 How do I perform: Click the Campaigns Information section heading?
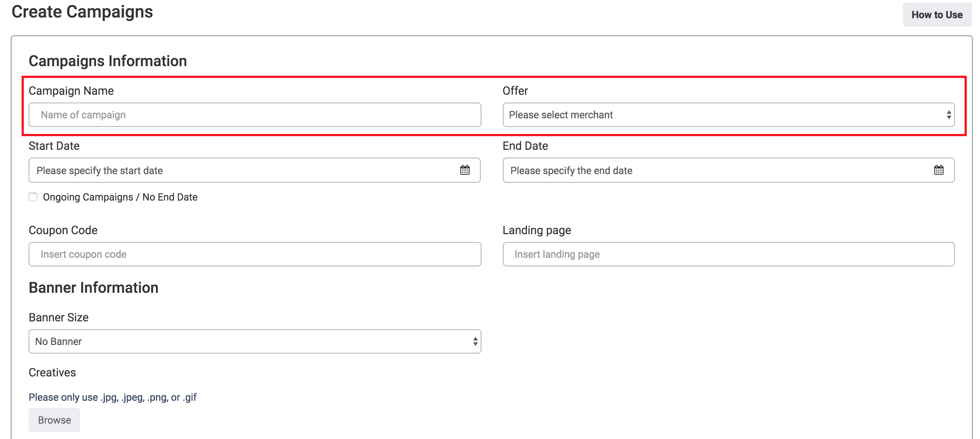[108, 61]
